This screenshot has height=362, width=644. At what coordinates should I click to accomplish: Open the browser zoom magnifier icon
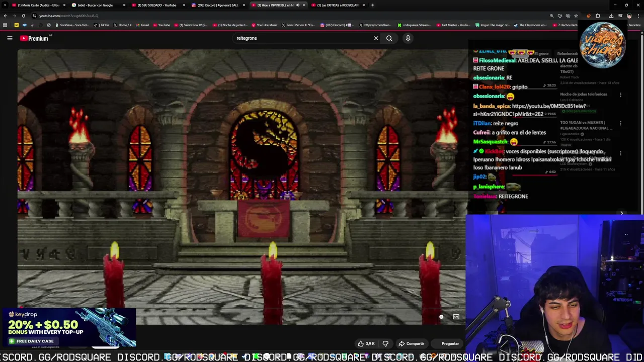click(552, 16)
